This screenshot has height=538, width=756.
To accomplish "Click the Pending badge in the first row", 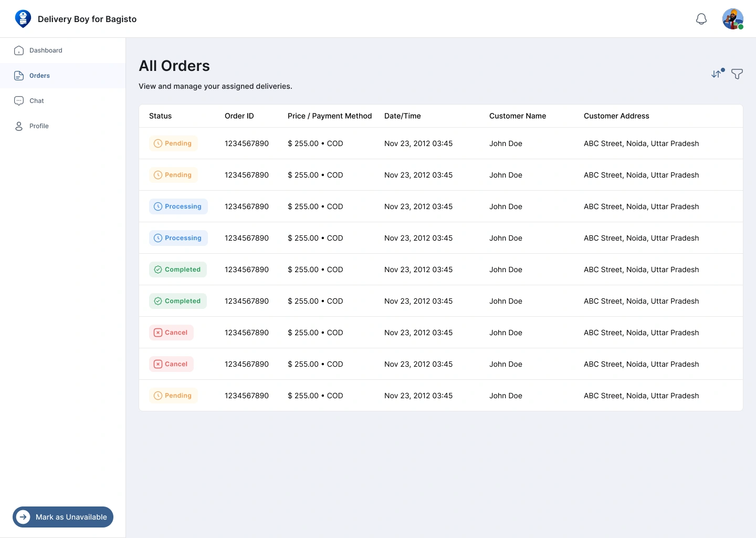I will point(173,143).
